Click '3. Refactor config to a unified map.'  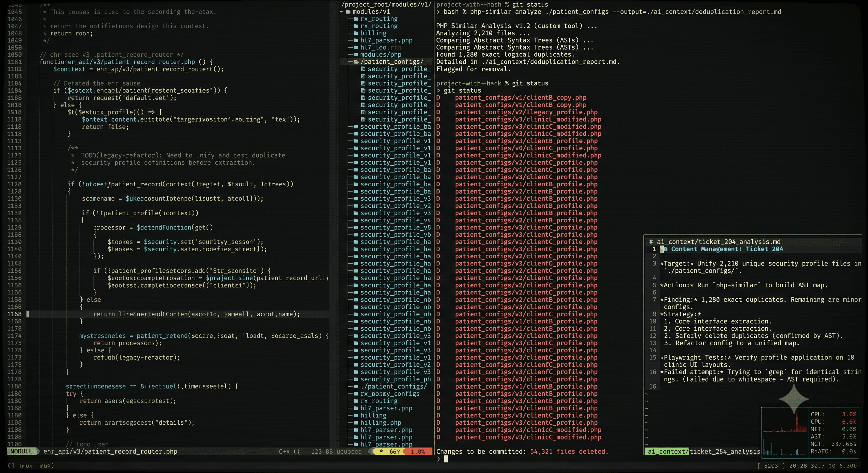[x=731, y=343]
